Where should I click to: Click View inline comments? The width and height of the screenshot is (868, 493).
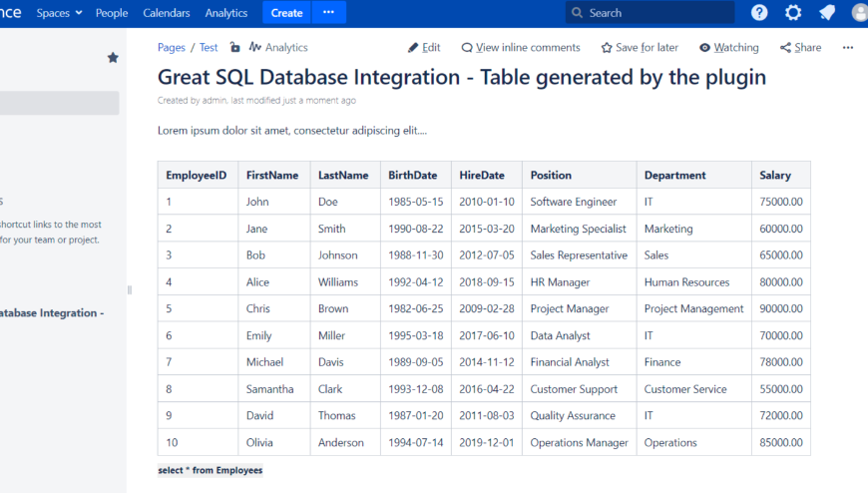520,47
